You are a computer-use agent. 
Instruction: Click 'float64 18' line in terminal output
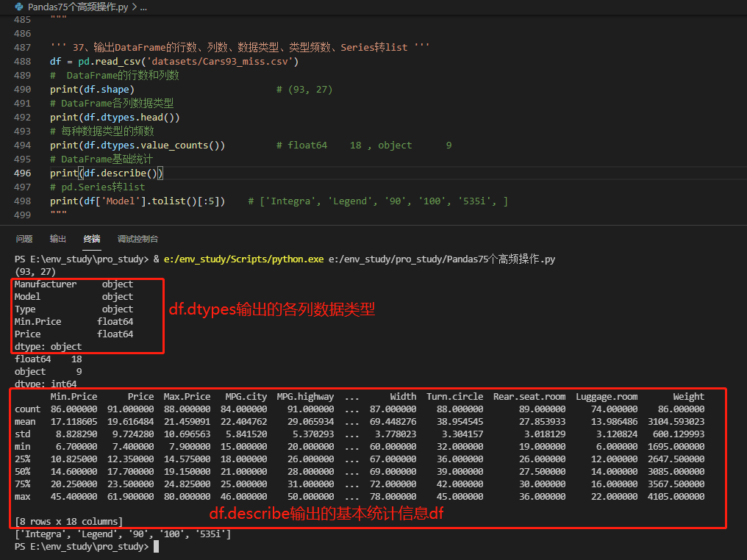tap(48, 359)
